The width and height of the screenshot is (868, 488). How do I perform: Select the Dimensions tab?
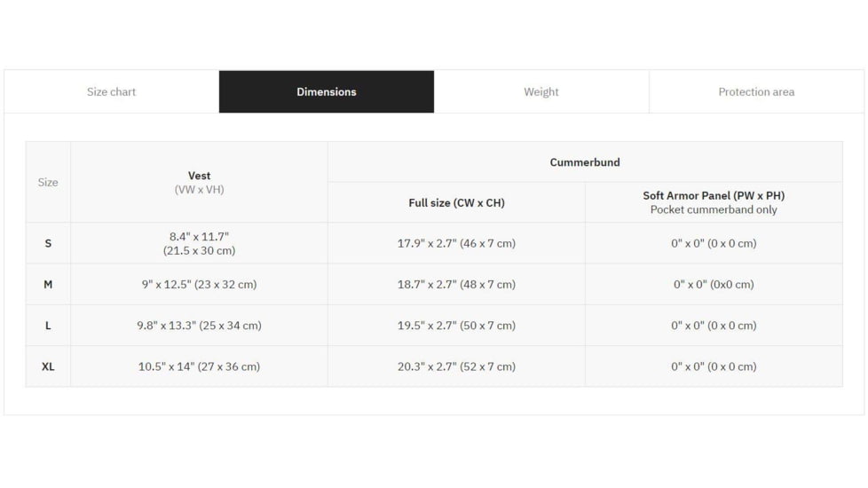tap(327, 91)
